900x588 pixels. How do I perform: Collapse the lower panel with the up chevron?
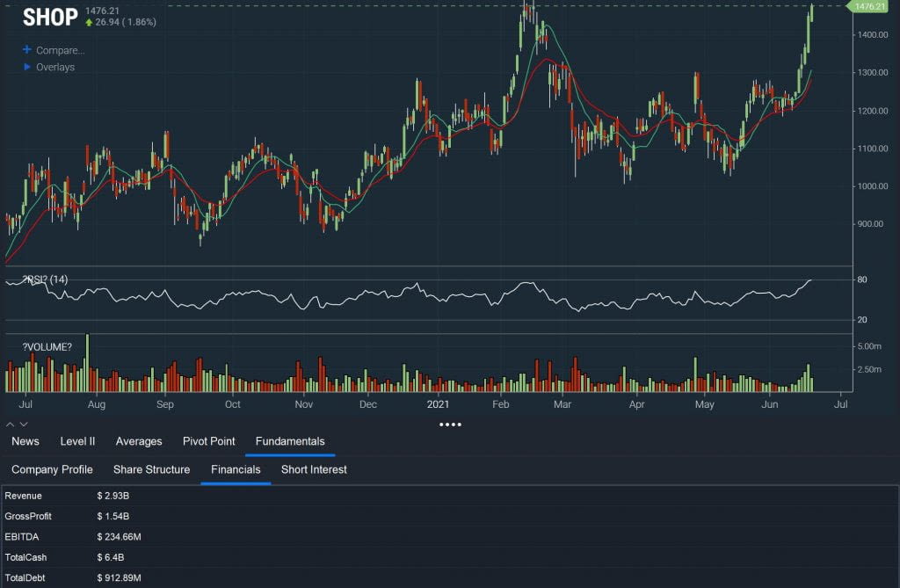[x=11, y=425]
